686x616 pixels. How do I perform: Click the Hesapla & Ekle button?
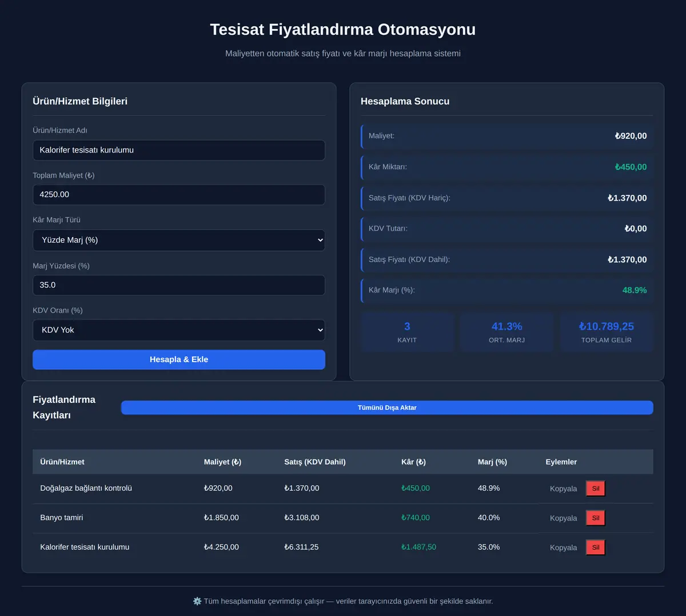(x=179, y=359)
